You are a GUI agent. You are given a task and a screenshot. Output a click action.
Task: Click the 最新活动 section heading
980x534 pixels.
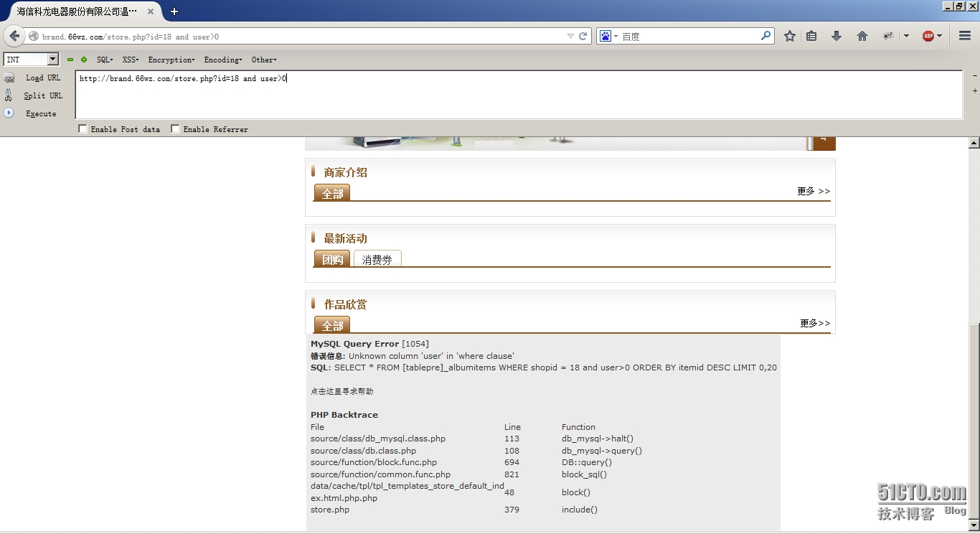tap(345, 238)
